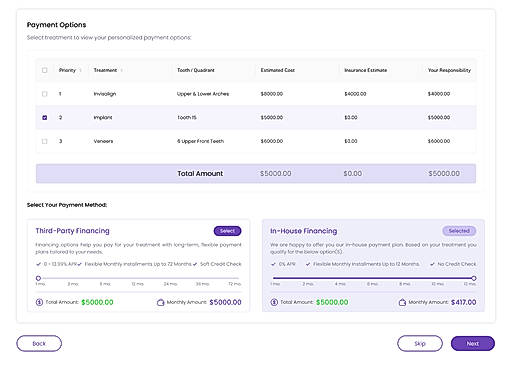Click the Tooth / Quadrant column header
This screenshot has height=368, width=512.
[x=196, y=70]
